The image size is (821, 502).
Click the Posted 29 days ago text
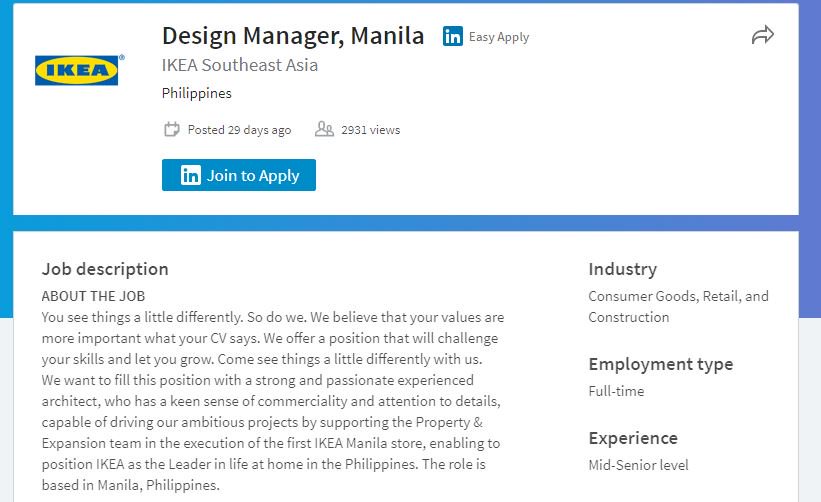coord(239,130)
